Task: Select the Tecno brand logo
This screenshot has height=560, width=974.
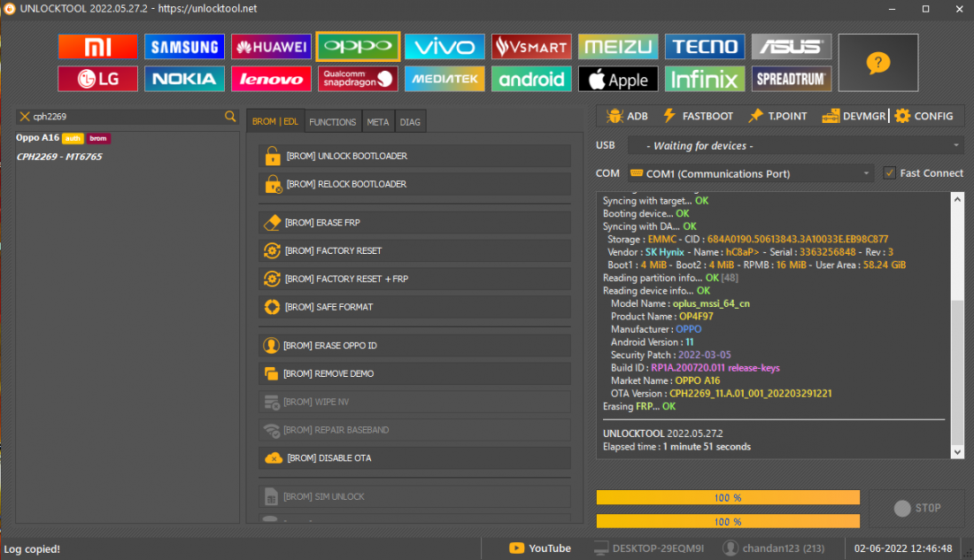Action: [705, 47]
